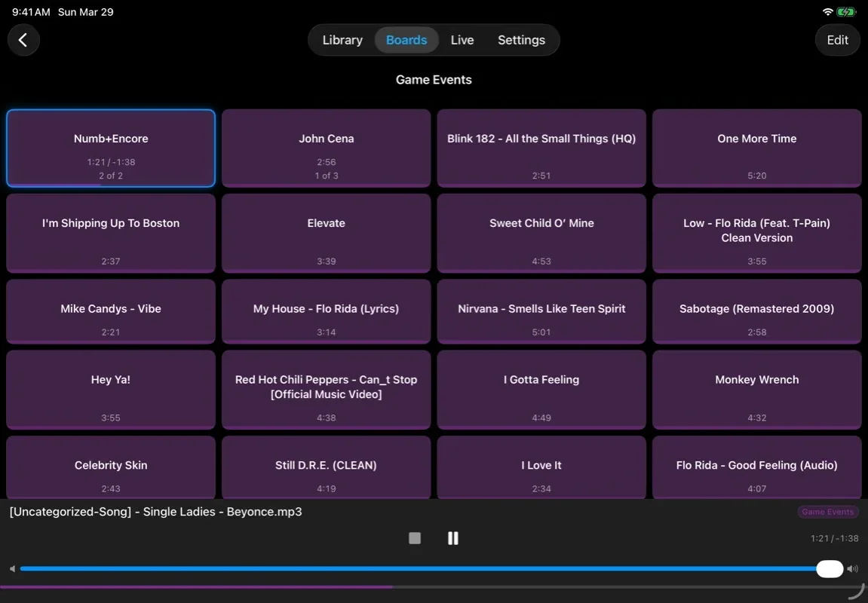
Task: Play the John Cena sound pad
Action: [326, 148]
